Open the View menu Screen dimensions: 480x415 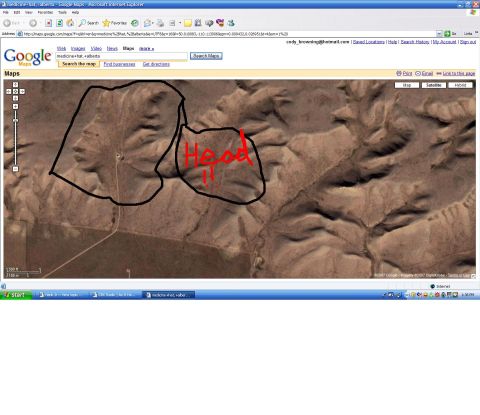(29, 12)
